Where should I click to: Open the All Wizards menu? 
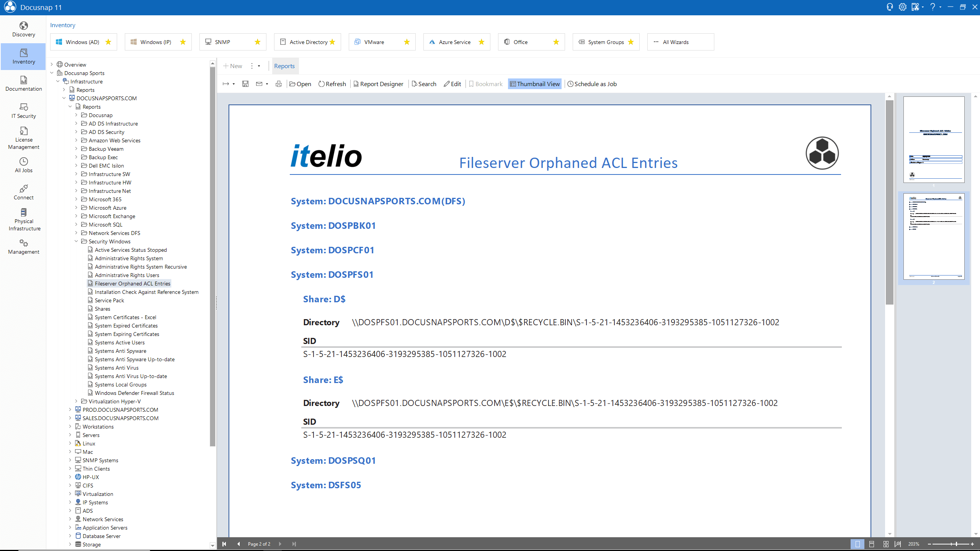click(x=680, y=42)
